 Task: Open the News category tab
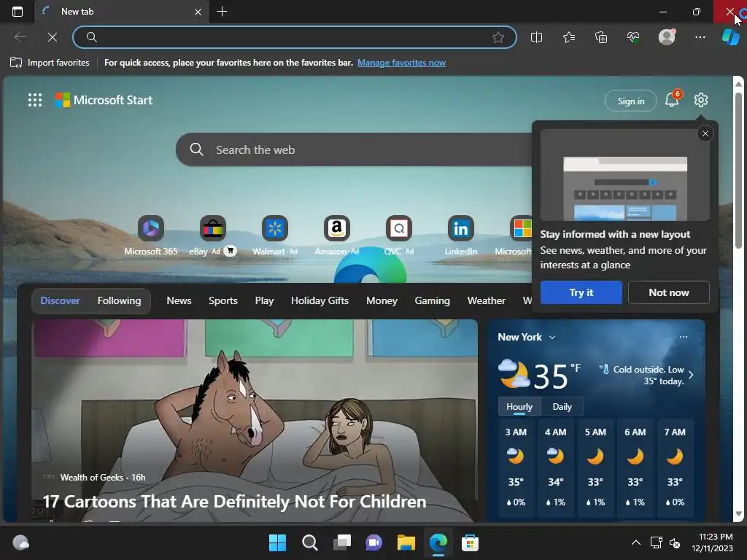click(x=179, y=300)
